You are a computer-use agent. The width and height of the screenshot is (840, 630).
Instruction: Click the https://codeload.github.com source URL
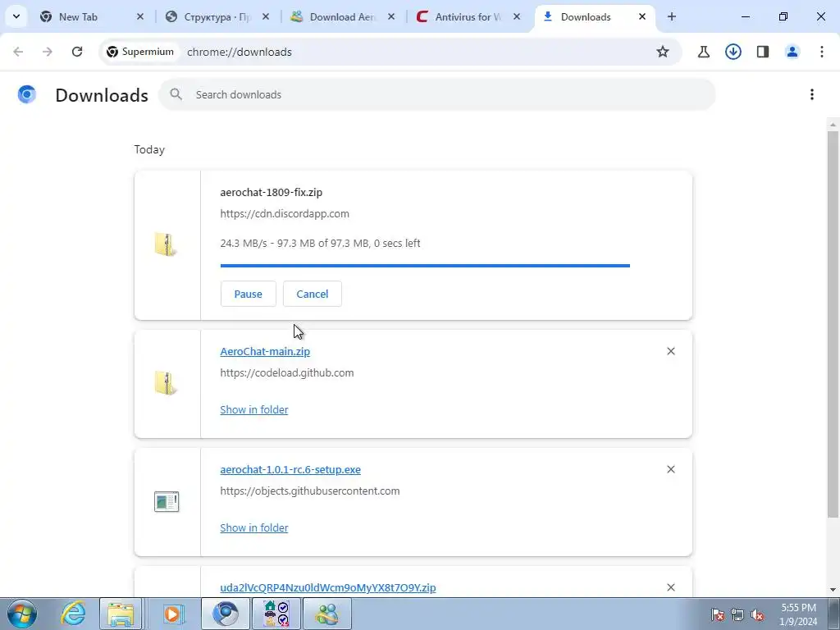pos(286,373)
